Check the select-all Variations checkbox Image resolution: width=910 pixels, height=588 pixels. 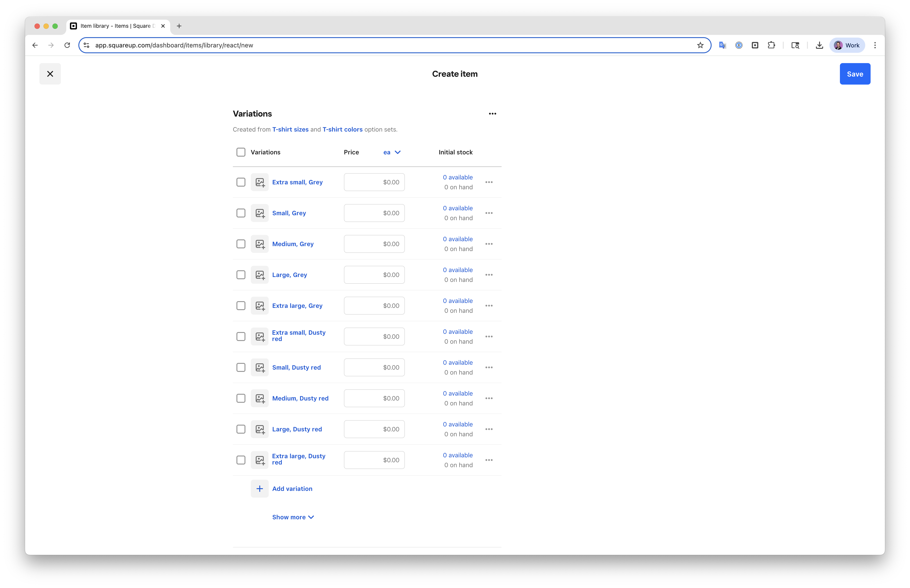[x=241, y=152]
